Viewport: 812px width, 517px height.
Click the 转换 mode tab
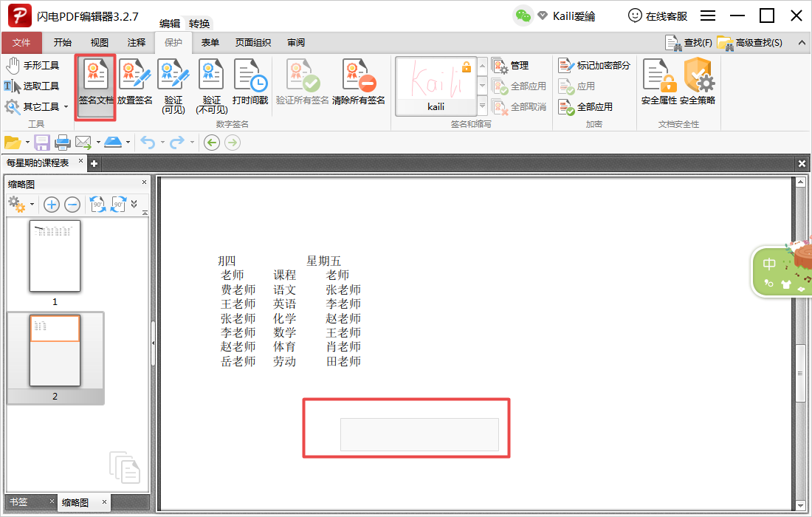(x=199, y=24)
